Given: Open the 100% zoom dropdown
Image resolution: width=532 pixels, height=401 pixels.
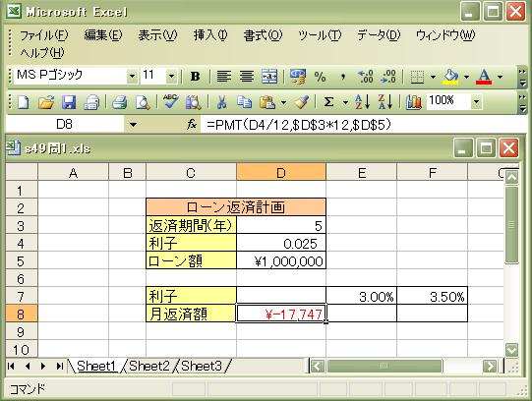Looking at the screenshot, I should (476, 101).
